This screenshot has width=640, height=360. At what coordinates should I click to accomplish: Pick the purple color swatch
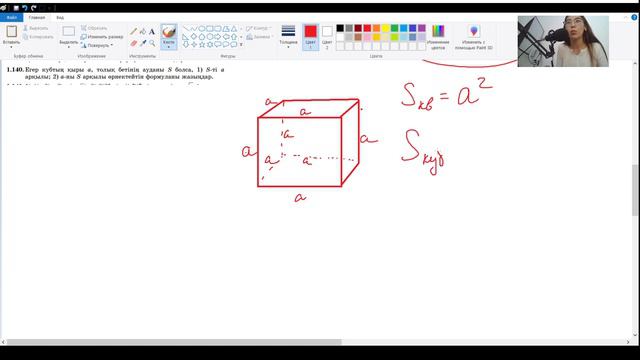tap(422, 28)
